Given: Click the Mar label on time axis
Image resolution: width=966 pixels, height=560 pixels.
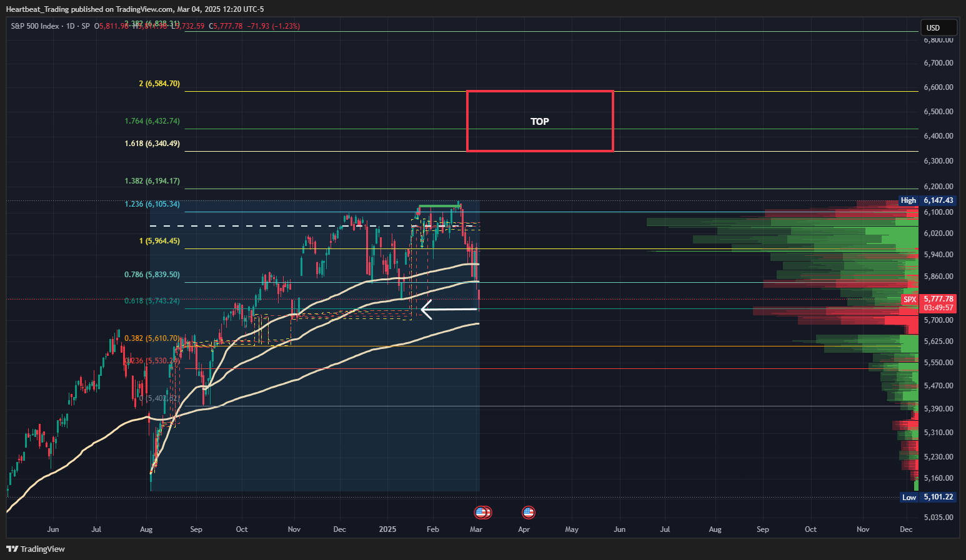Looking at the screenshot, I should (476, 529).
